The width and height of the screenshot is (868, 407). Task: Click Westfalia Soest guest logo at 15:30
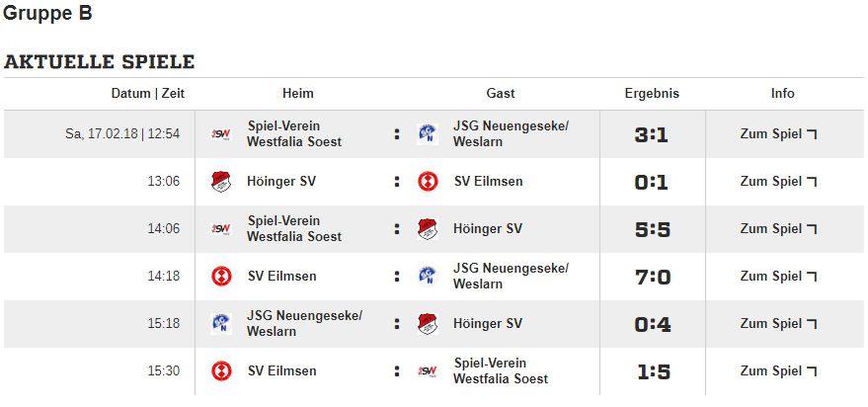tap(428, 371)
